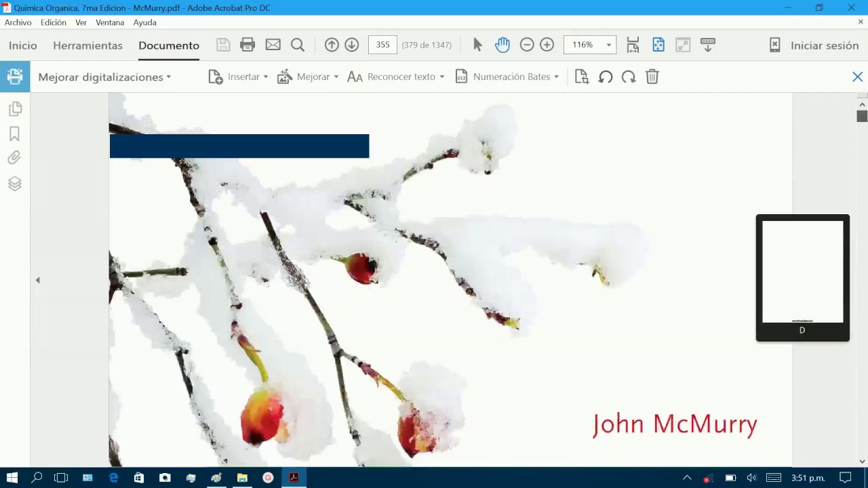
Task: Rotate page clockwise
Action: click(629, 77)
